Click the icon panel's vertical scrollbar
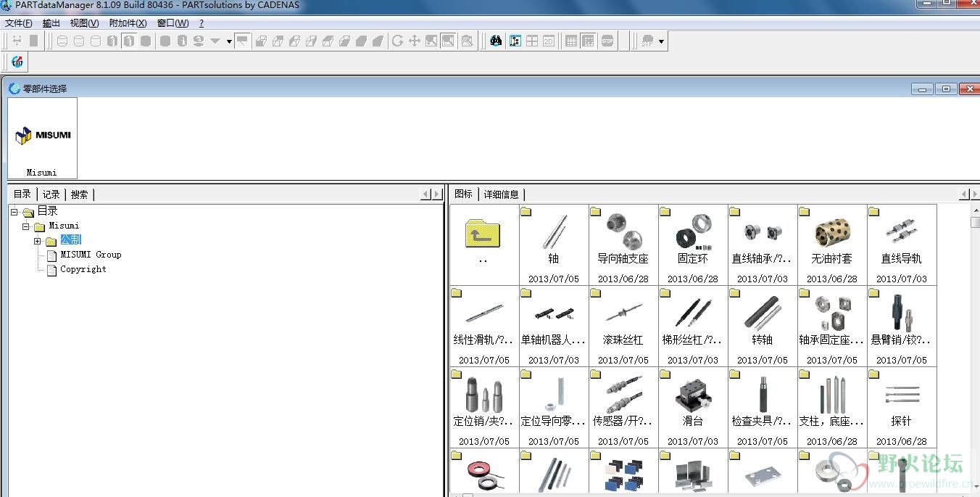This screenshot has height=497, width=980. [x=975, y=350]
